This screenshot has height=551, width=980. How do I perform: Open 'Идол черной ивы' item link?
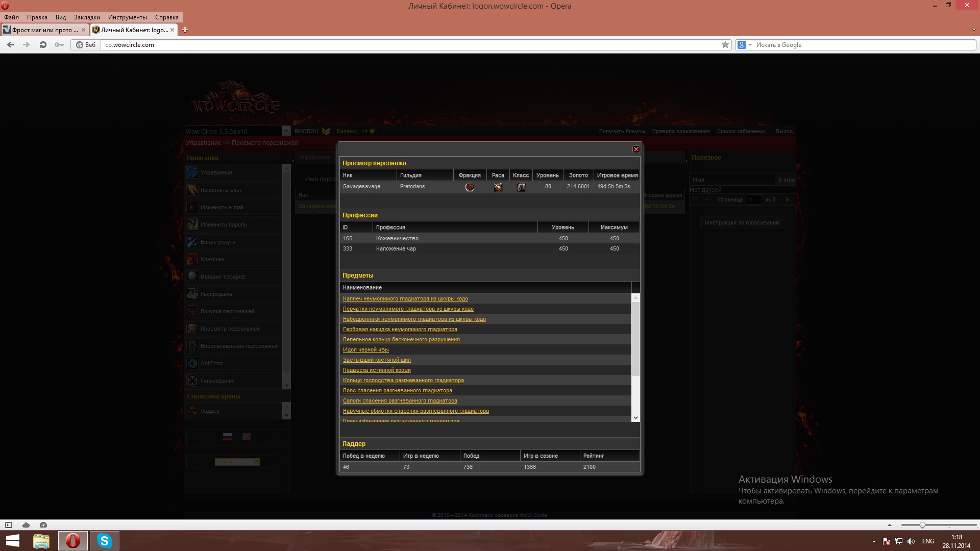[366, 350]
